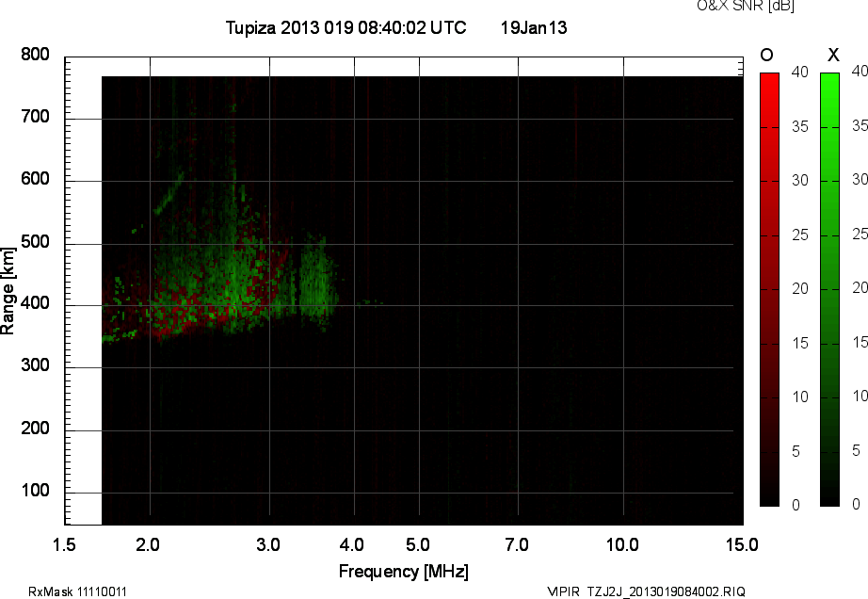Screen dimensions: 868x599
Task: Click the 300 tick on the range axis
Action: tap(35, 365)
